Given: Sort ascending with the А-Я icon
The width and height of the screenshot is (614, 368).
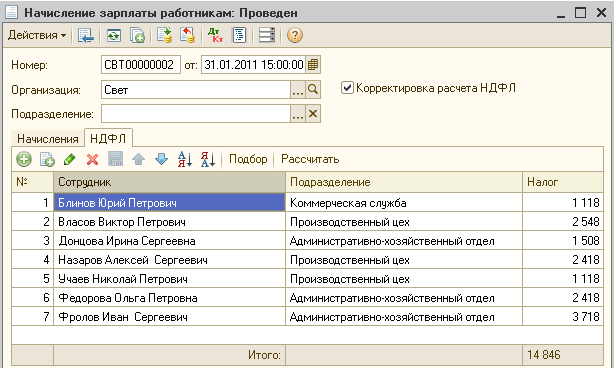Looking at the screenshot, I should 185,159.
